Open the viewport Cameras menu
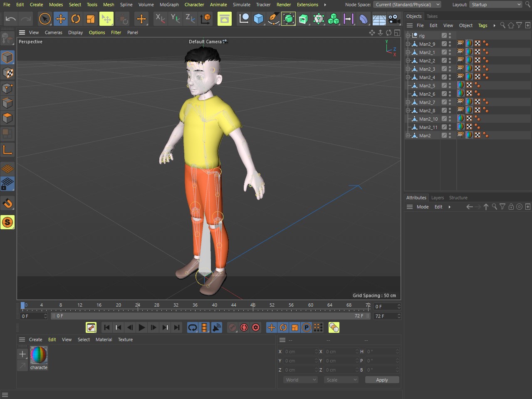This screenshot has width=532, height=399. pyautogui.click(x=53, y=32)
